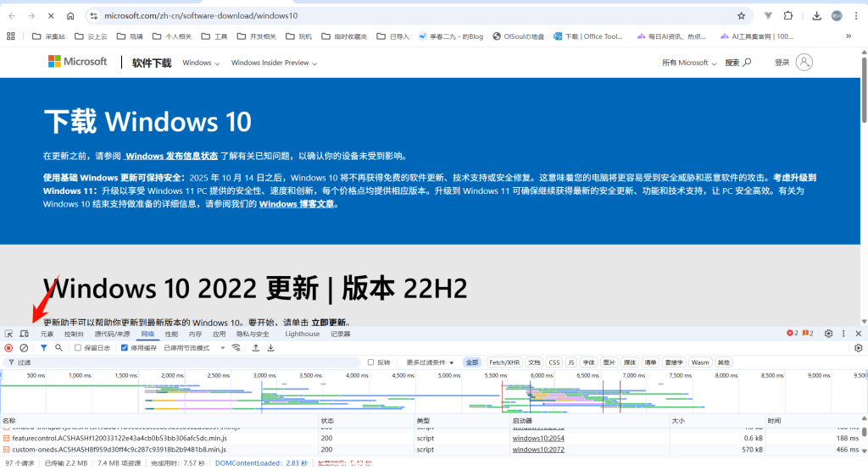The image size is (868, 470).
Task: Select the 全部 request type filter
Action: click(x=471, y=362)
